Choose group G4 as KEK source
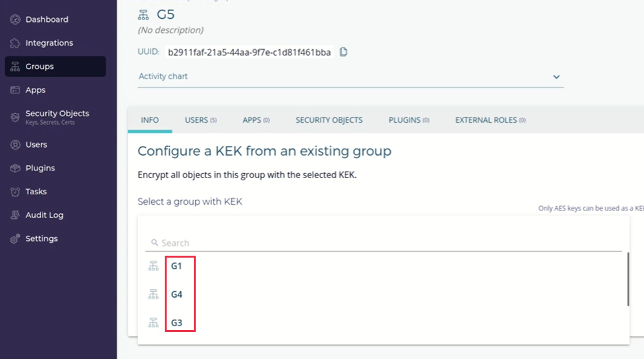Screen dimensions: 644x359 176,294
